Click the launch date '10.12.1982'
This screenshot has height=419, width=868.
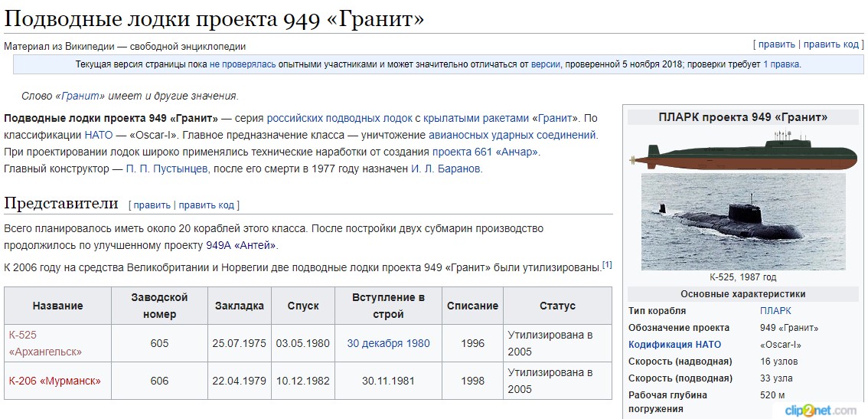303,381
